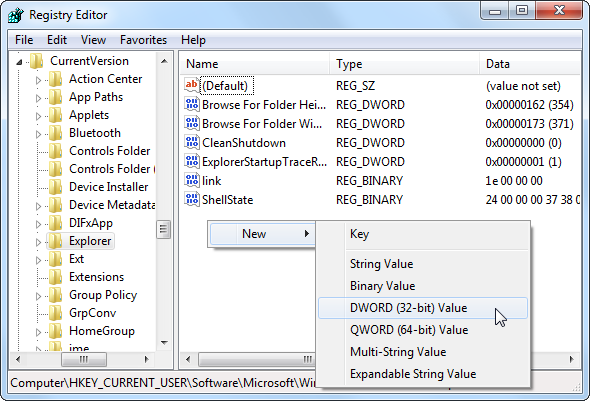Image resolution: width=590 pixels, height=401 pixels.
Task: Expand the DIFxApp node
Action: coord(38,224)
